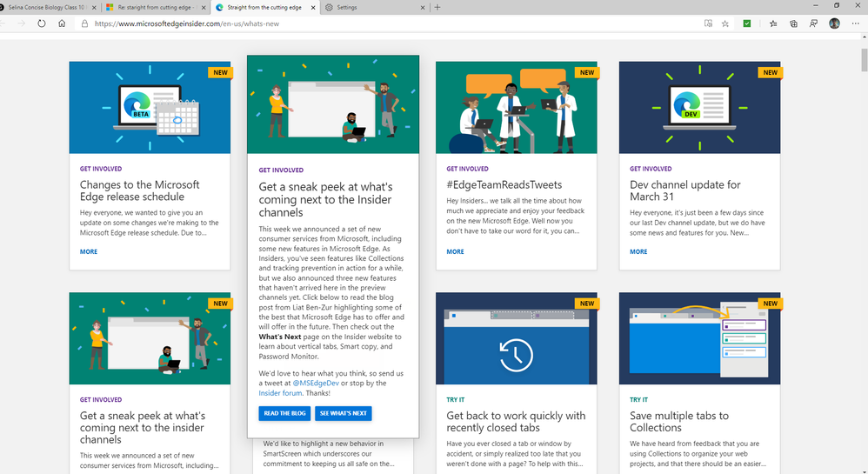868x474 pixels.
Task: Click the READ THE BLOG button
Action: pos(284,413)
